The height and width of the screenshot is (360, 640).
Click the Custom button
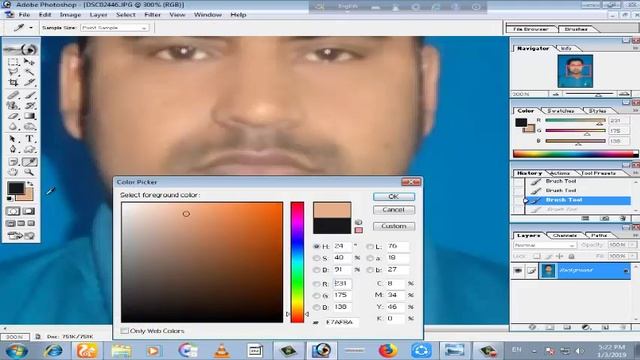[x=393, y=226]
